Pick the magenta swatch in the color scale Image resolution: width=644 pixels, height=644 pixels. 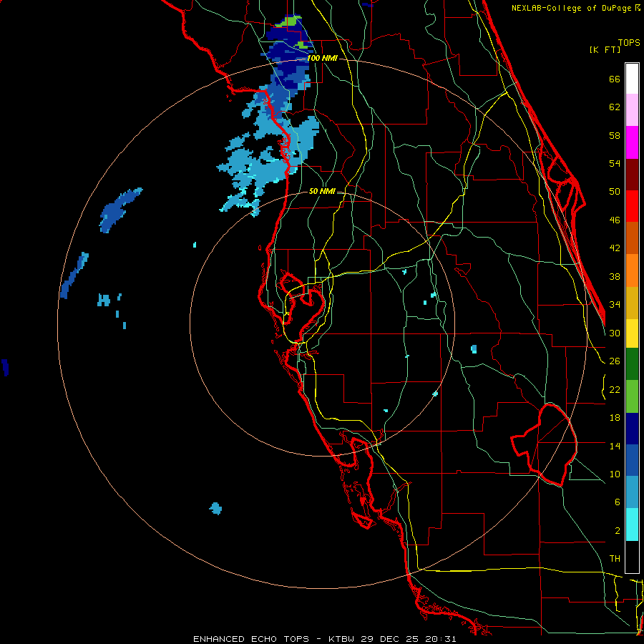632,142
